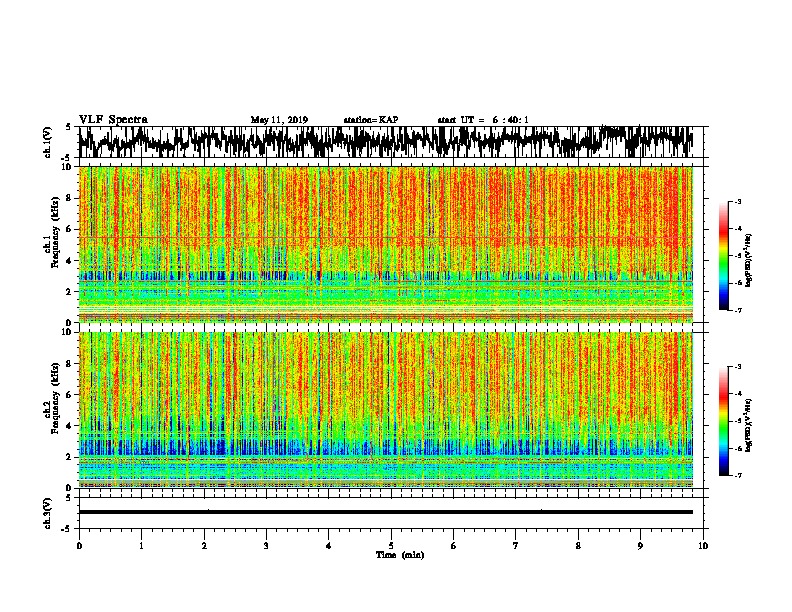Click the ch.2 "Frequency (kHz)" axis label
The height and width of the screenshot is (612, 792).
55,398
